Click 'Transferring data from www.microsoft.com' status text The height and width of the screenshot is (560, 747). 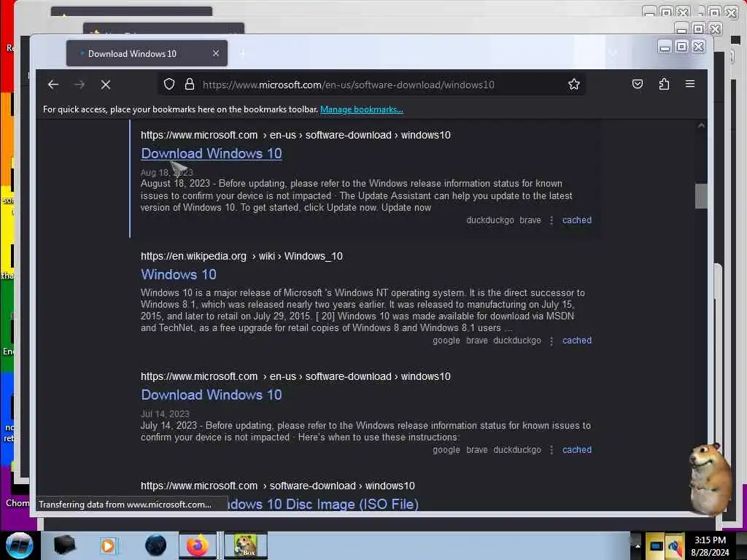(125, 505)
